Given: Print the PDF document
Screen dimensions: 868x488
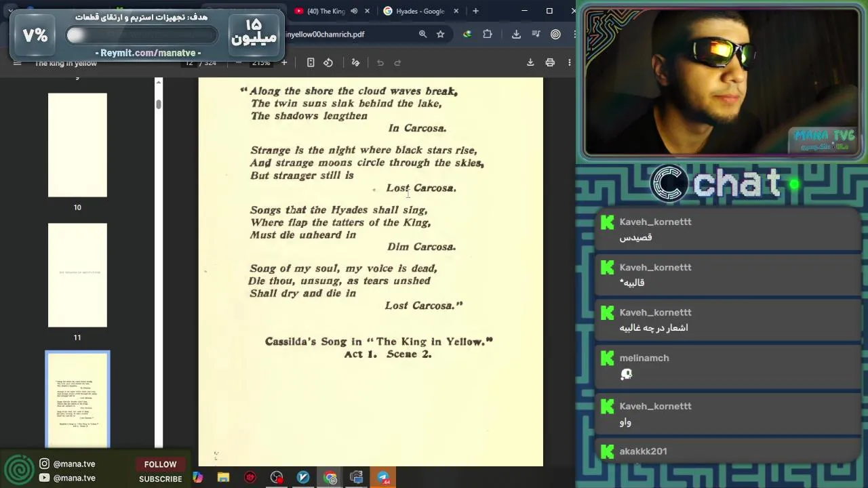Looking at the screenshot, I should click(x=550, y=62).
